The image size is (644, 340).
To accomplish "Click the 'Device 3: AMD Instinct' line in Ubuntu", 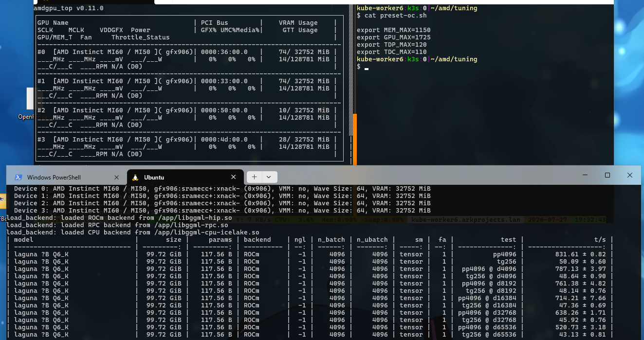I will [222, 211].
